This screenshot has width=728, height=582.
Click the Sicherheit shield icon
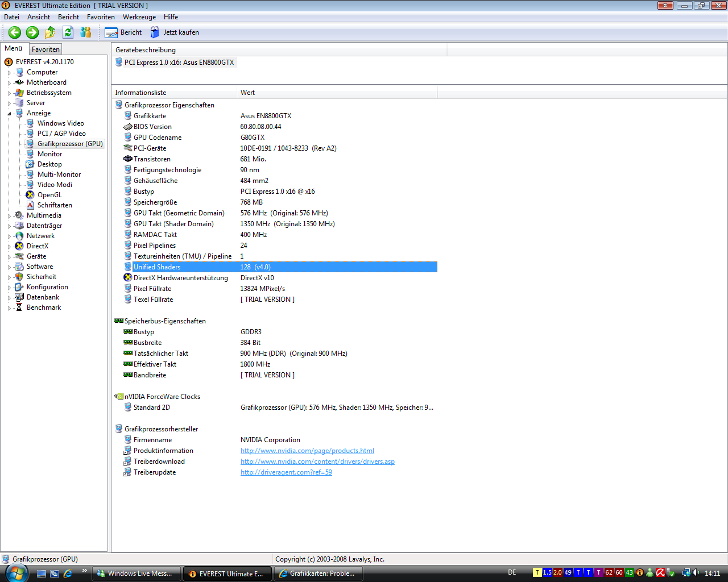19,277
